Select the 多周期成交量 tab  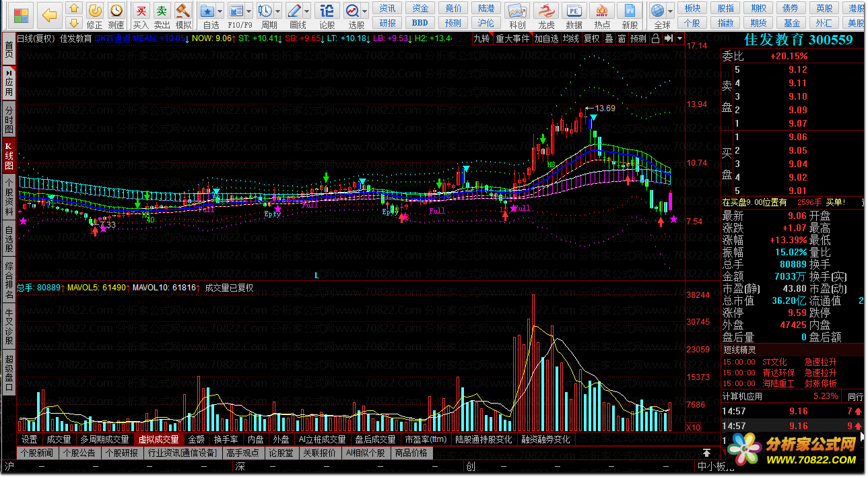click(104, 439)
